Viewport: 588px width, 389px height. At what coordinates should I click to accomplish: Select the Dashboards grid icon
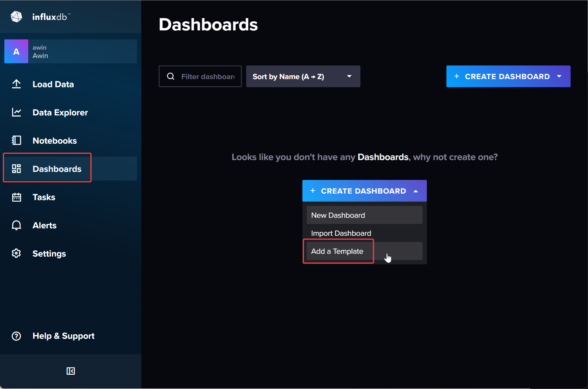coord(16,169)
